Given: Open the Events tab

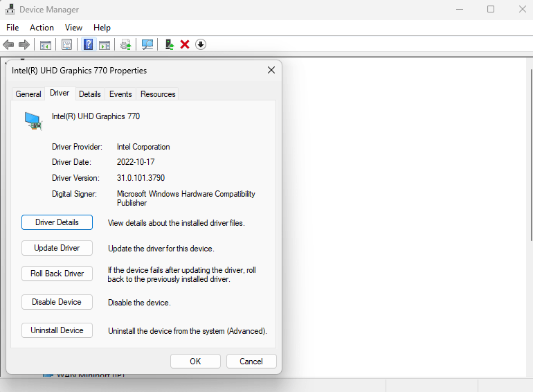Looking at the screenshot, I should point(120,94).
